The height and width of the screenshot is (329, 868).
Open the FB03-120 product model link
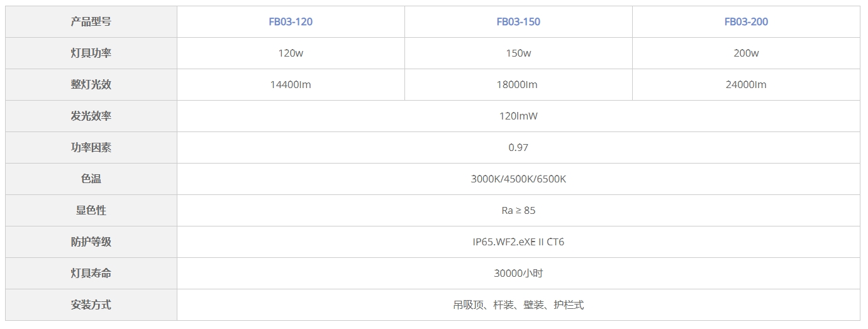pos(291,22)
